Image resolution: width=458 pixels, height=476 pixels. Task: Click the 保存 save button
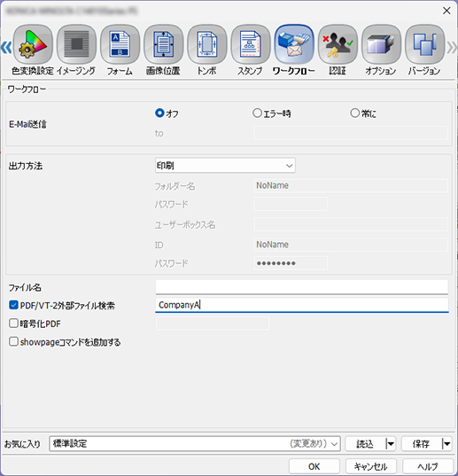[x=421, y=444]
